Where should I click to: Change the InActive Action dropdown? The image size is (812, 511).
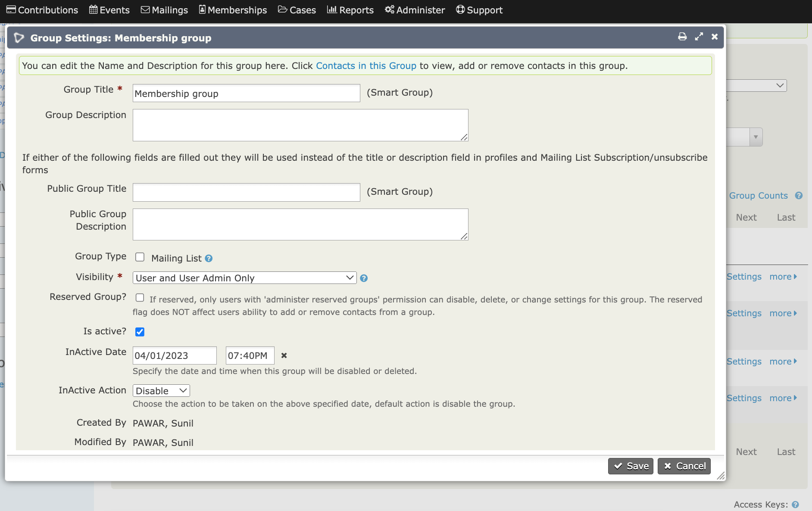(x=161, y=390)
